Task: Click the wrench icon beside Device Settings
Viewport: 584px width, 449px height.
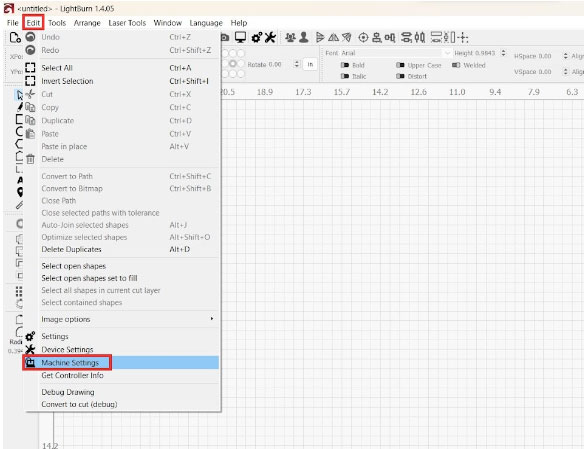Action: 30,349
